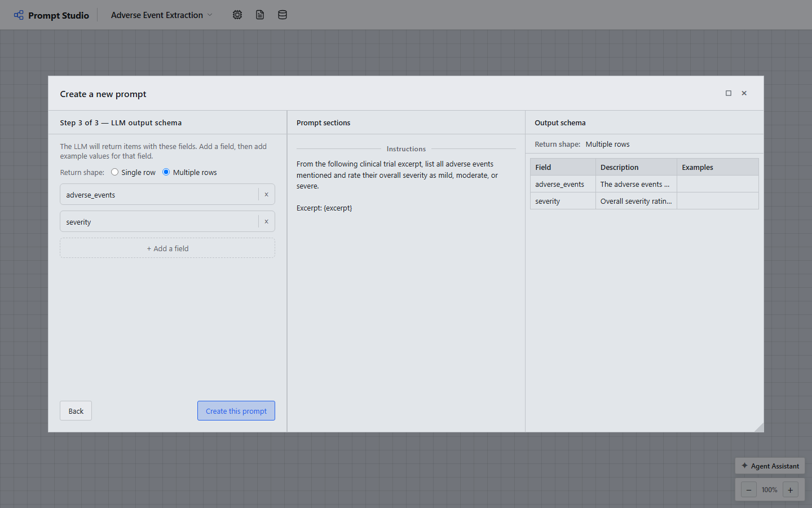Remove the severity field
Screen dimensions: 812x508
[267, 222]
